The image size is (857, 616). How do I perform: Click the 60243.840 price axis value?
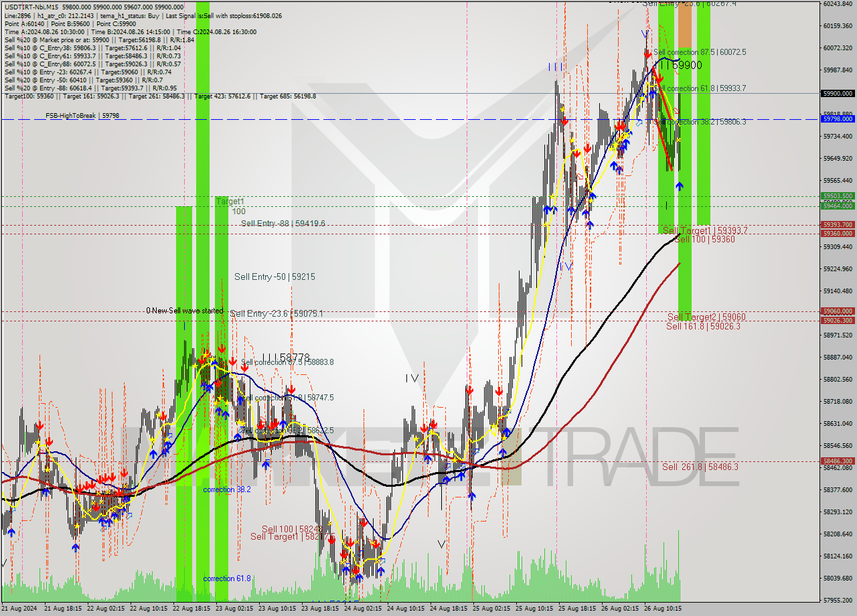838,3
